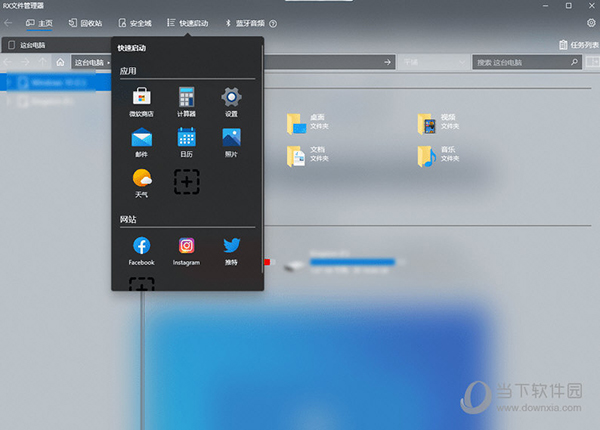600x430 pixels.
Task: Open the 回收站 recycle bin tab
Action: pos(85,23)
